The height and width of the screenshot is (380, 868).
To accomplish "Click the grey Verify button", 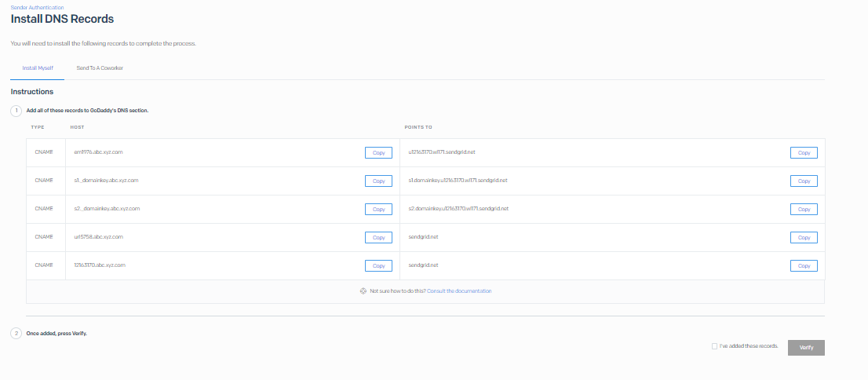I will [x=806, y=347].
